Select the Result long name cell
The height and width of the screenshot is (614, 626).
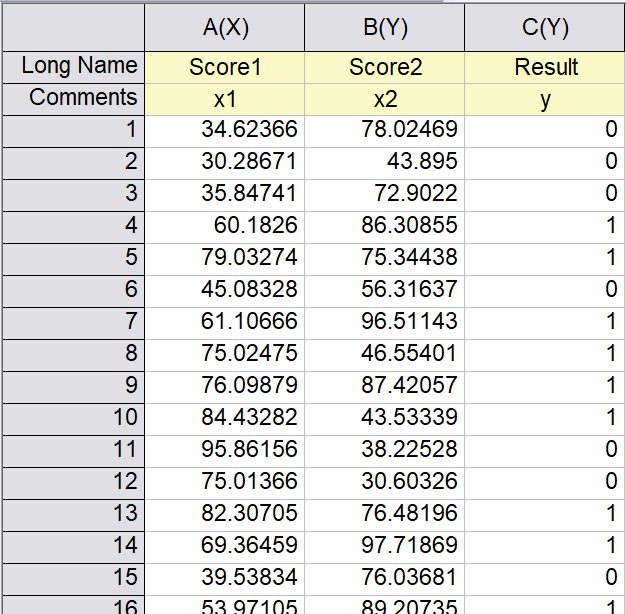point(545,67)
